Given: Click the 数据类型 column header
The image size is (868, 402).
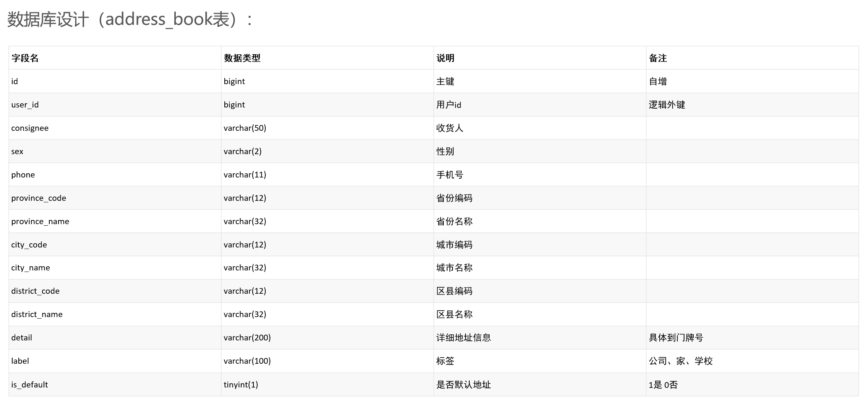Looking at the screenshot, I should [242, 58].
